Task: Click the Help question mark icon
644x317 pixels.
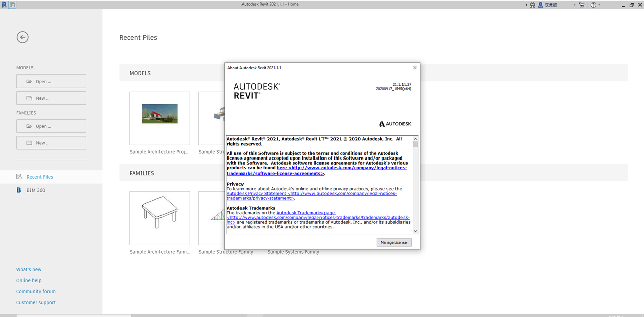Action: click(594, 4)
